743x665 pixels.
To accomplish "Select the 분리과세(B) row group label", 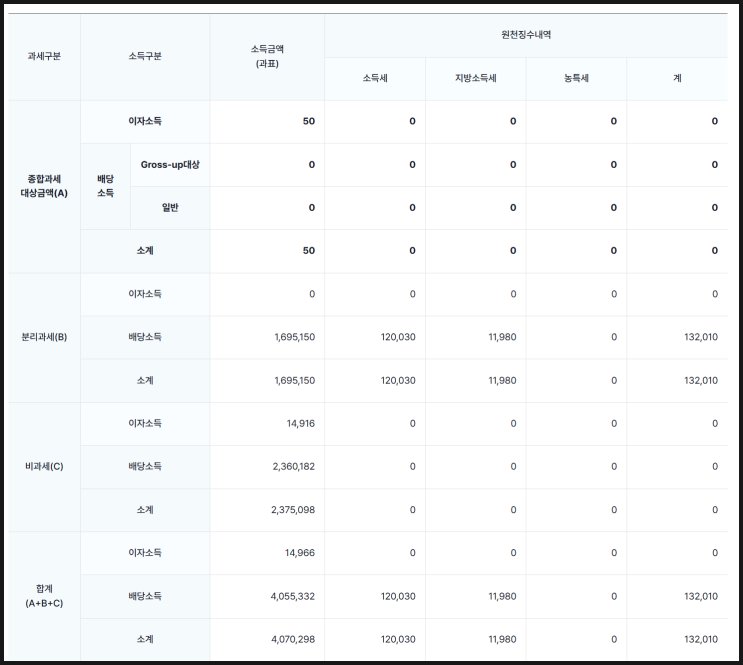I will [44, 337].
